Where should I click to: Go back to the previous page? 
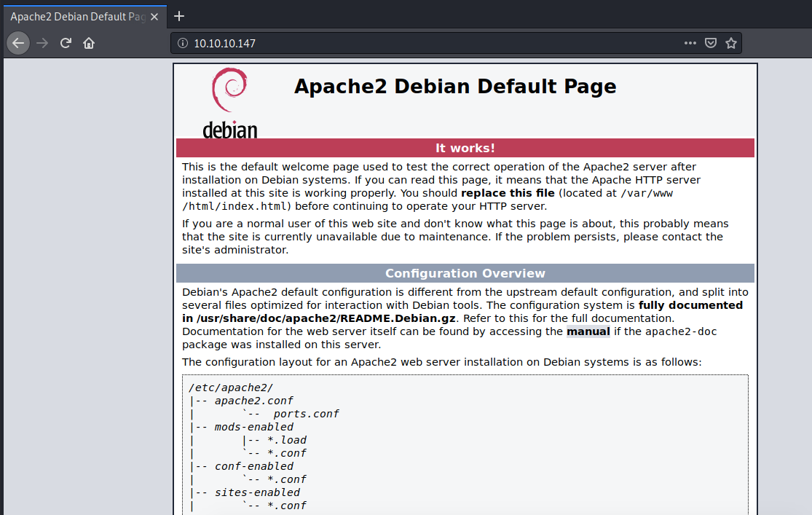[x=18, y=43]
